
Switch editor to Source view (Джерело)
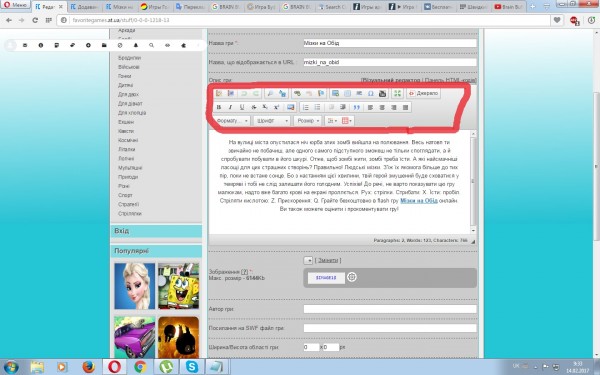(424, 93)
